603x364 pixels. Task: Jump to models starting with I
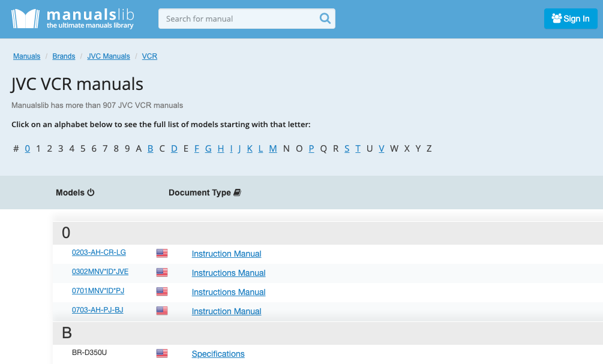click(231, 148)
